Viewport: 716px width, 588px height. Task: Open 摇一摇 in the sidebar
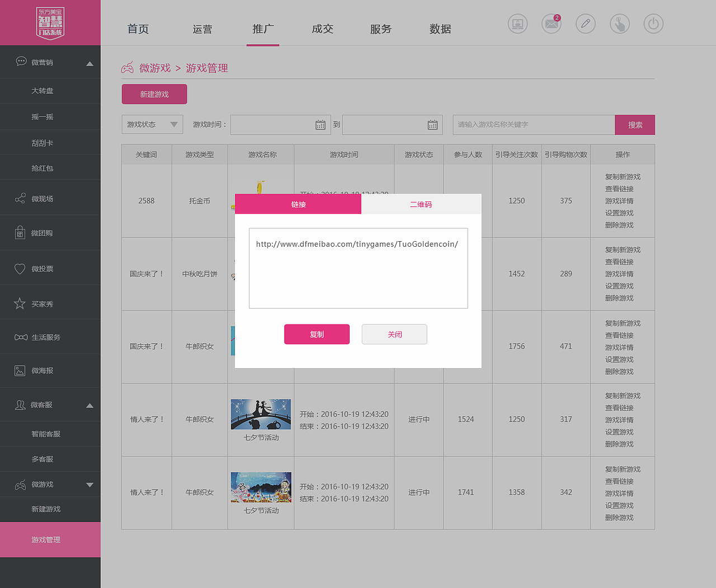coord(50,117)
